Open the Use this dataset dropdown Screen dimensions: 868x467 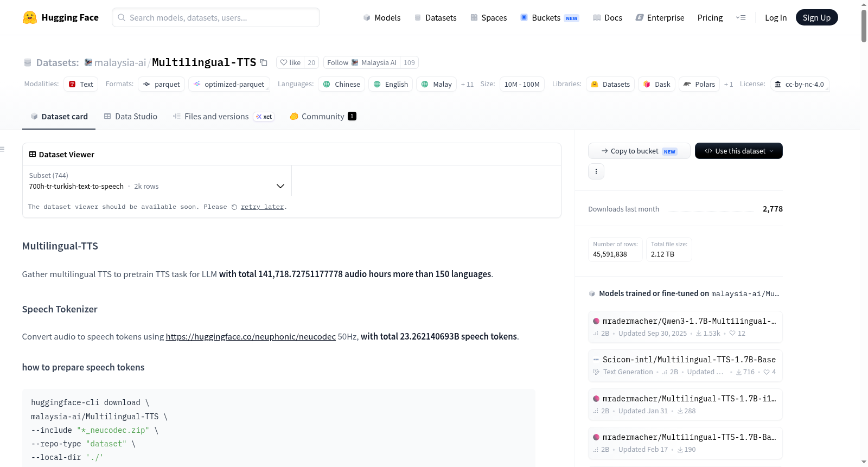coord(739,151)
